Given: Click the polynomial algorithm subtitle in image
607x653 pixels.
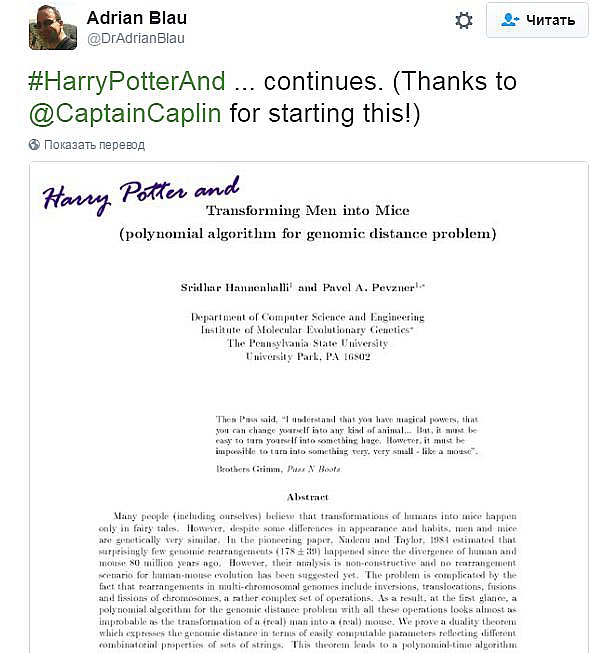Looking at the screenshot, I should click(x=306, y=236).
